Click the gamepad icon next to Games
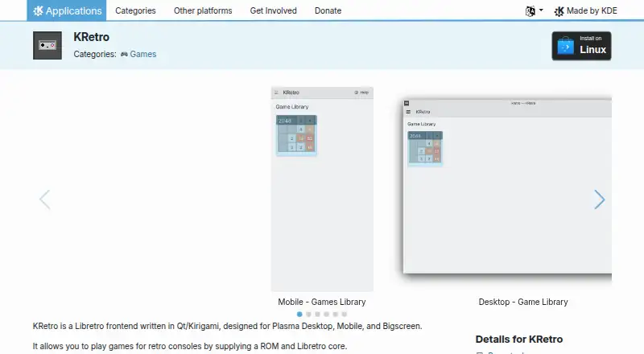 coord(124,54)
